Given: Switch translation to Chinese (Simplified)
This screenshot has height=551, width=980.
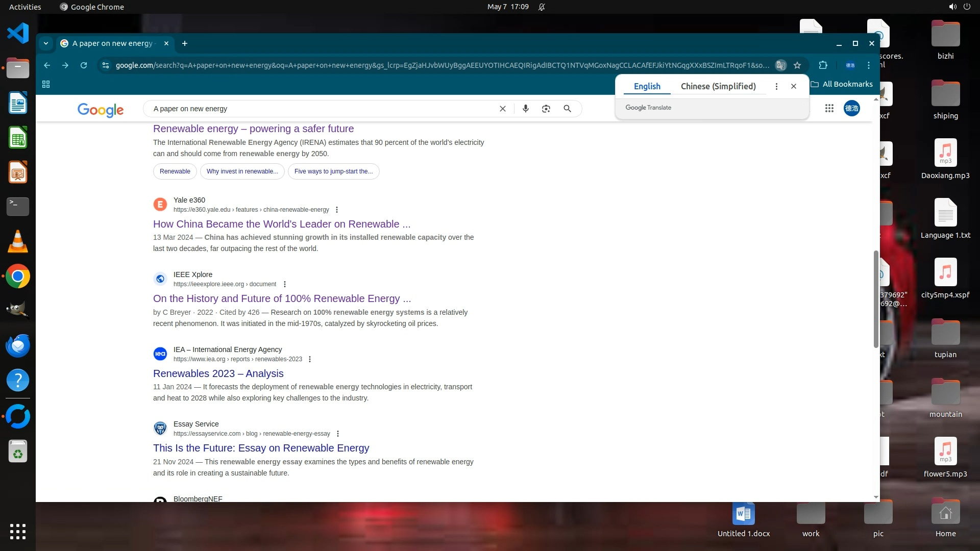Looking at the screenshot, I should click(x=718, y=86).
